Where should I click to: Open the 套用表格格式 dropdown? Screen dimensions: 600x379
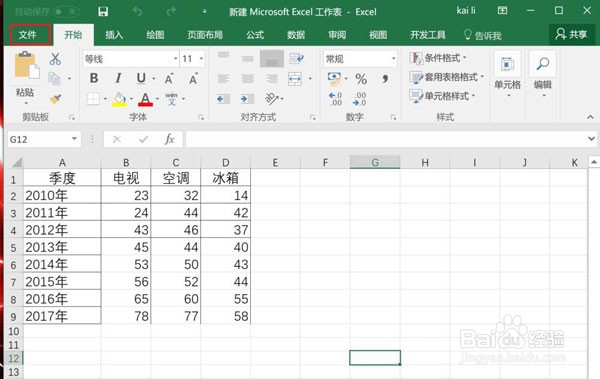pyautogui.click(x=446, y=77)
